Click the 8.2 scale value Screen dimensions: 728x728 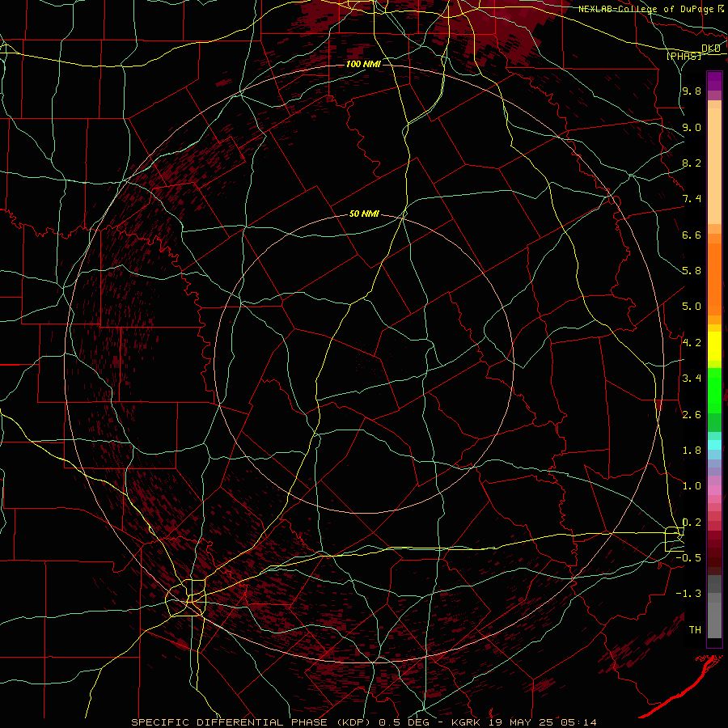coord(692,163)
